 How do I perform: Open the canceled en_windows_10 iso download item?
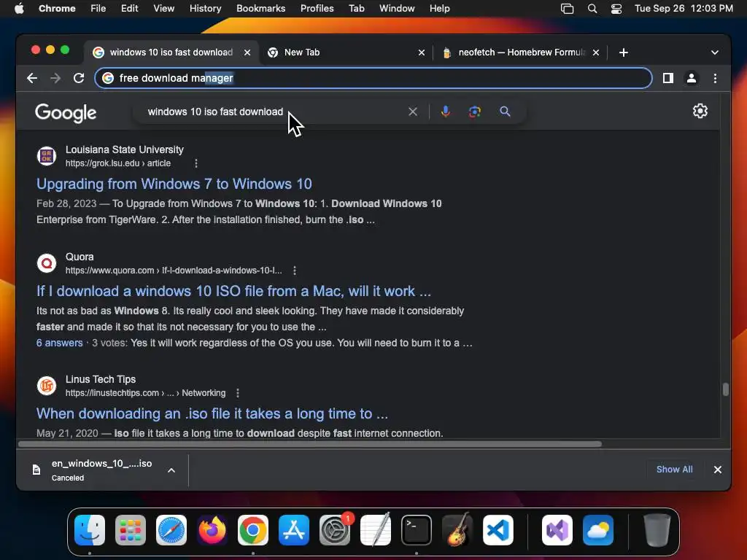click(x=101, y=470)
